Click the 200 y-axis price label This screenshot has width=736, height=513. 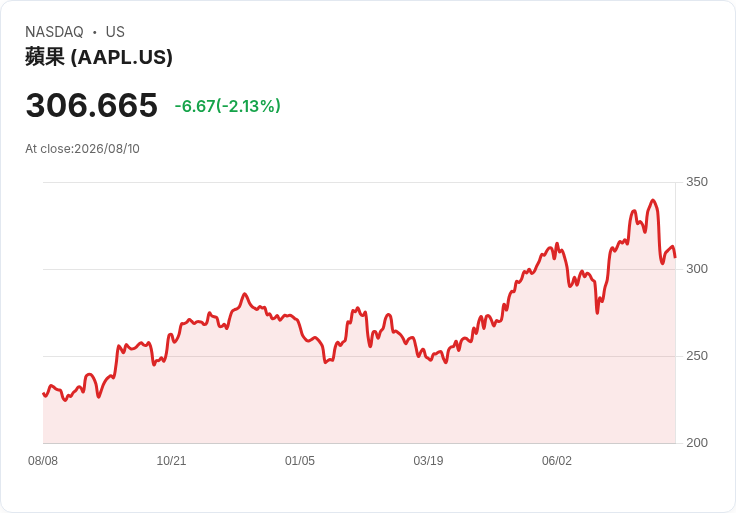697,443
